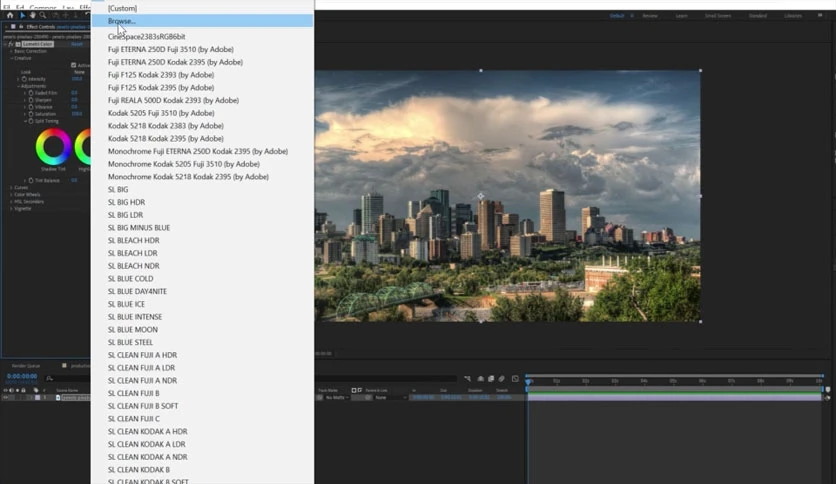The height and width of the screenshot is (484, 836).
Task: Click the Shadow Tint color wheel
Action: pos(53,147)
